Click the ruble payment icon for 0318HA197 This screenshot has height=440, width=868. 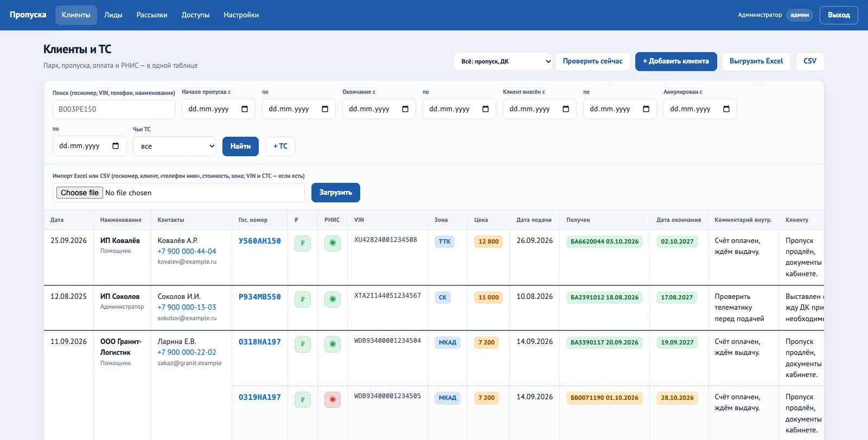(303, 344)
